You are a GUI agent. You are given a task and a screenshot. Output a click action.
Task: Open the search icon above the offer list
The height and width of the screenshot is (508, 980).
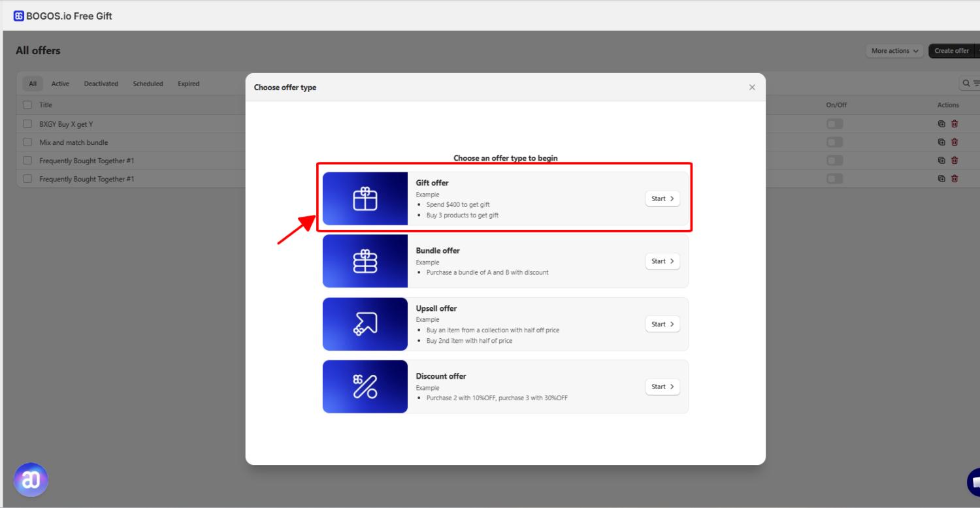coord(966,83)
